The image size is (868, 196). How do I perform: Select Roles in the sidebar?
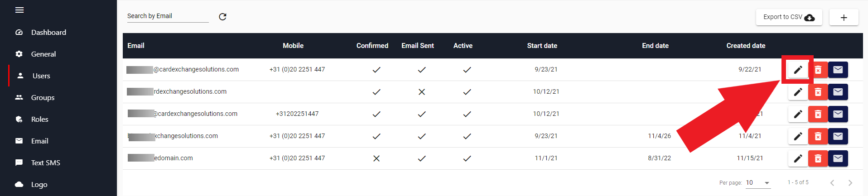[39, 119]
